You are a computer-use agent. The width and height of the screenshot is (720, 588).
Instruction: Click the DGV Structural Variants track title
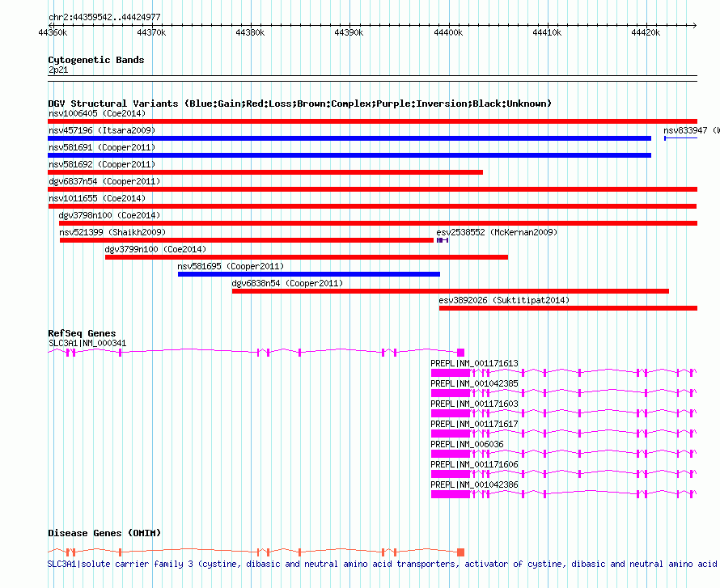point(300,104)
